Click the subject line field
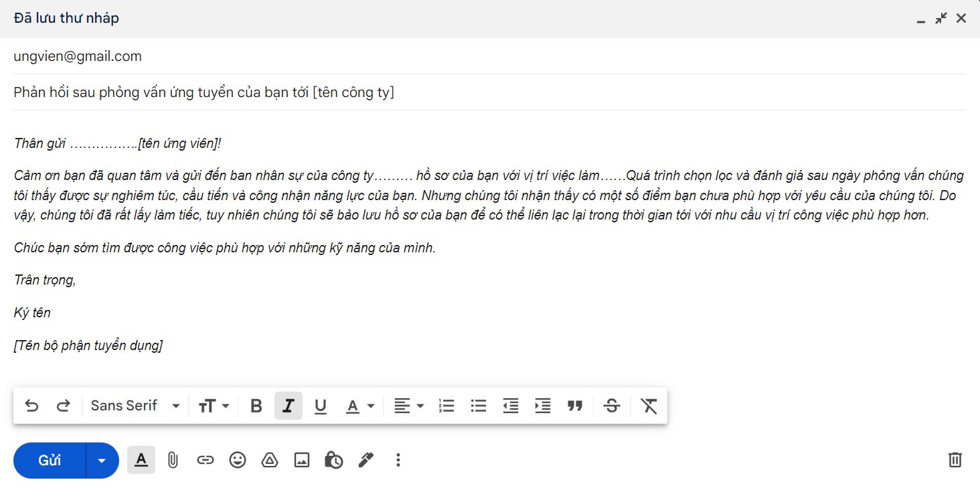The width and height of the screenshot is (980, 490). tap(489, 92)
